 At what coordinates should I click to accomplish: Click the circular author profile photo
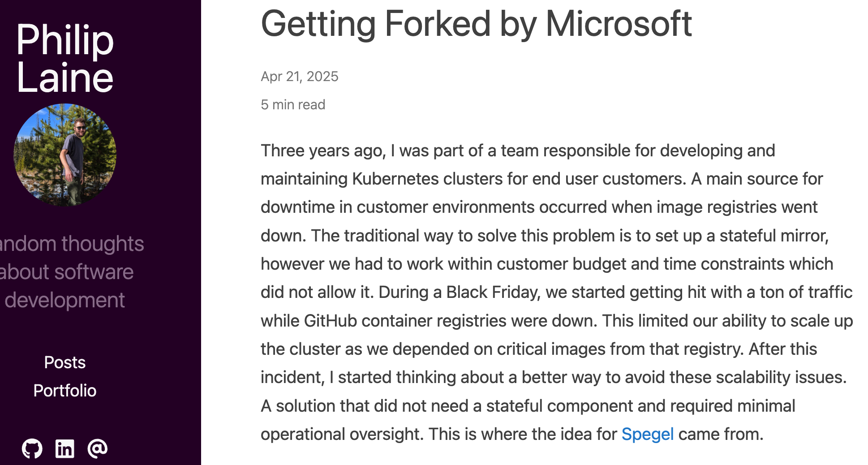point(65,155)
